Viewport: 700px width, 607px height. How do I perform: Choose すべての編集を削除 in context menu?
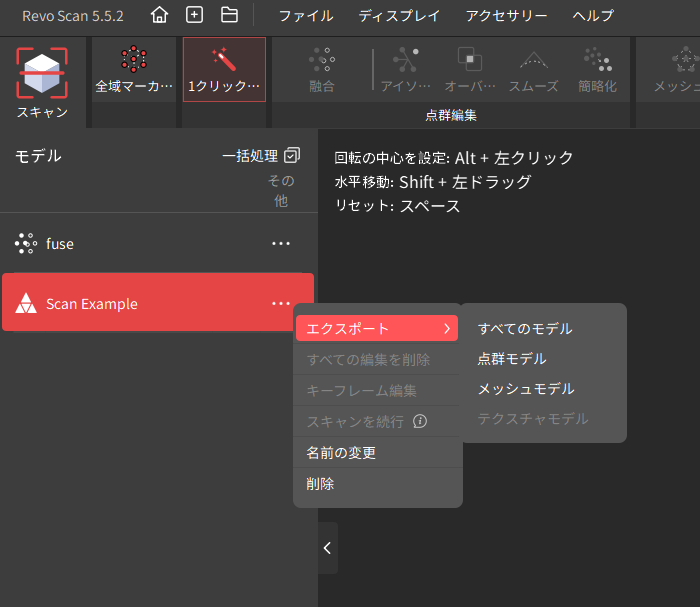(377, 359)
